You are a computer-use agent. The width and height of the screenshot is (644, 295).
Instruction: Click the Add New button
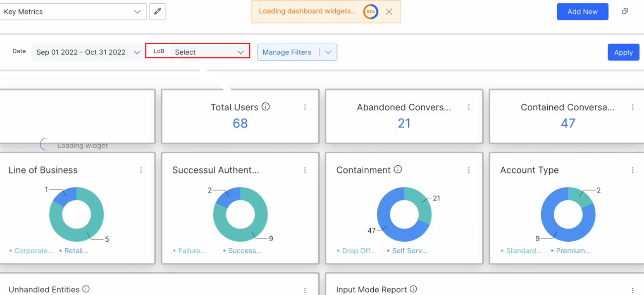[x=582, y=12]
